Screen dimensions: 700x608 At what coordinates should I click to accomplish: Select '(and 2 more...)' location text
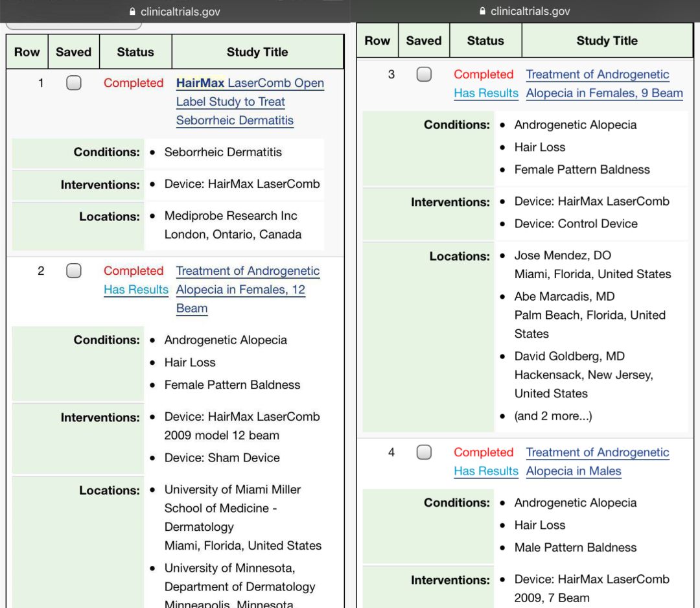click(x=553, y=417)
